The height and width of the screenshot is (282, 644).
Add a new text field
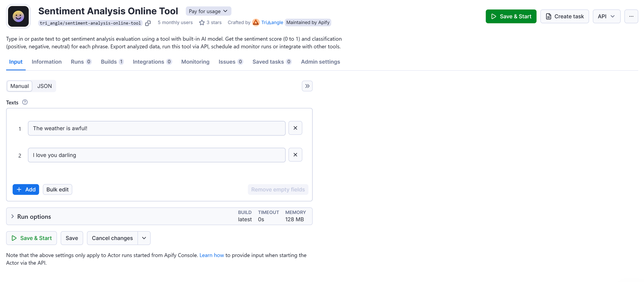pos(26,189)
